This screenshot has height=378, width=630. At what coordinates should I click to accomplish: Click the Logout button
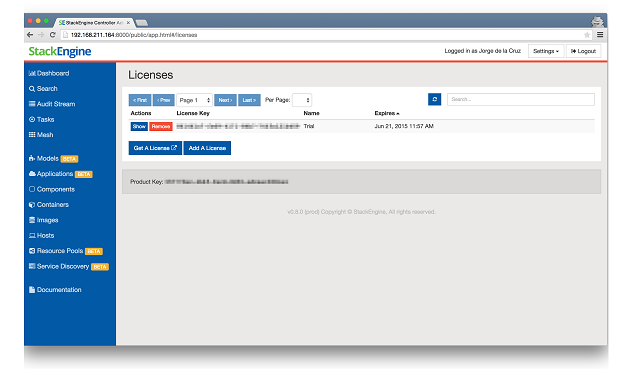583,51
